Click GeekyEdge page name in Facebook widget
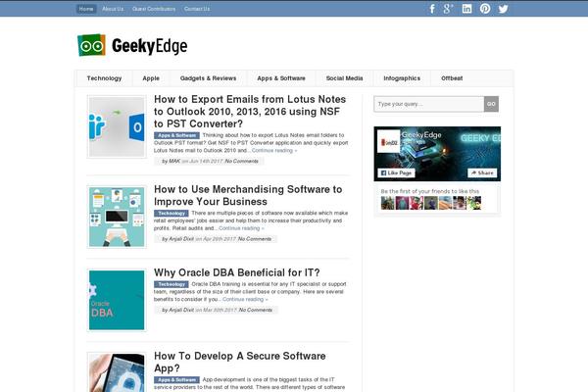 (421, 135)
